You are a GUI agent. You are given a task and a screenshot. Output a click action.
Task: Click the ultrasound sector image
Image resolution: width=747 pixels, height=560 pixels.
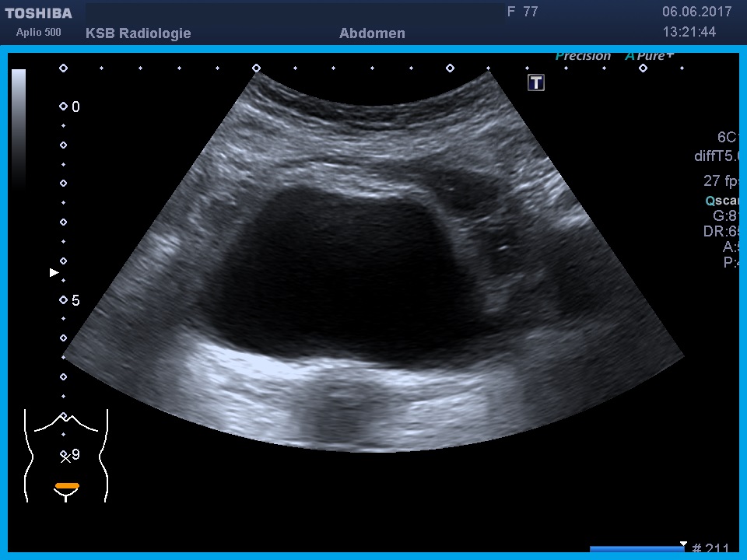373,261
